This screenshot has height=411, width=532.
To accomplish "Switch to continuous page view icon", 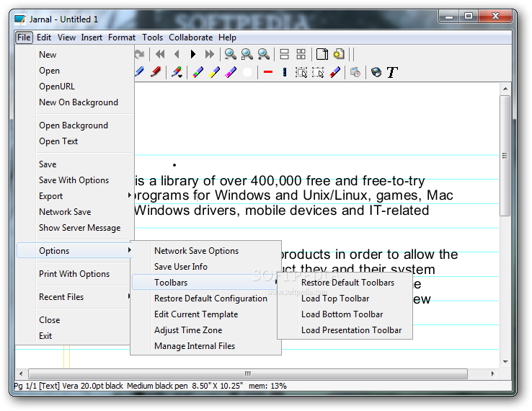I will (x=284, y=54).
